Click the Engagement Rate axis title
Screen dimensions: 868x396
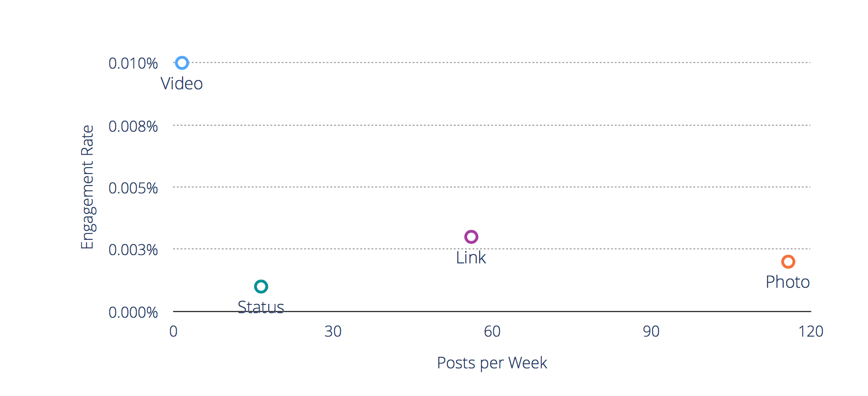[87, 187]
